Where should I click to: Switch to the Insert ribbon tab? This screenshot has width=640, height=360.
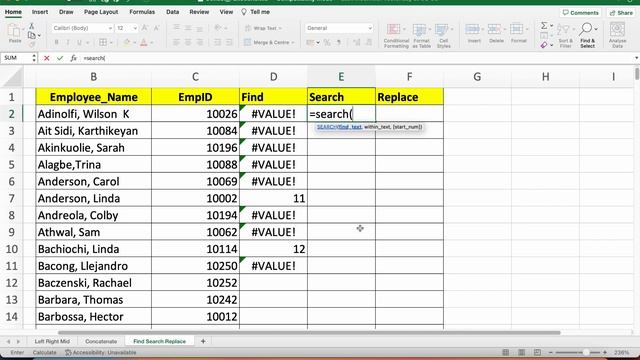(40, 12)
